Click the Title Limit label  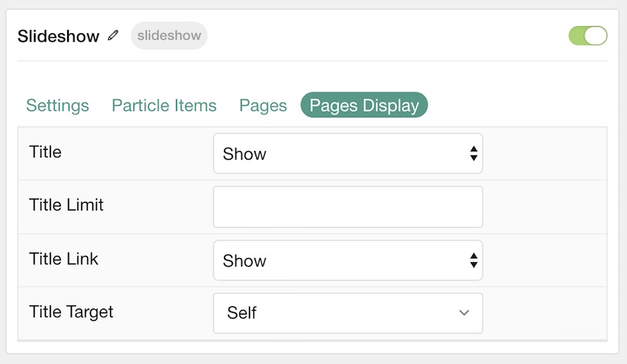[66, 205]
